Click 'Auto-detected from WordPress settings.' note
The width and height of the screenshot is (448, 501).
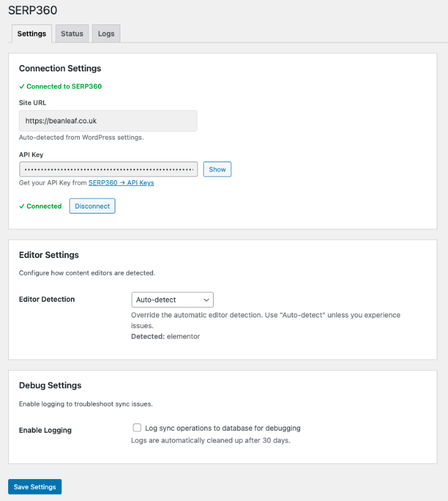(x=81, y=137)
